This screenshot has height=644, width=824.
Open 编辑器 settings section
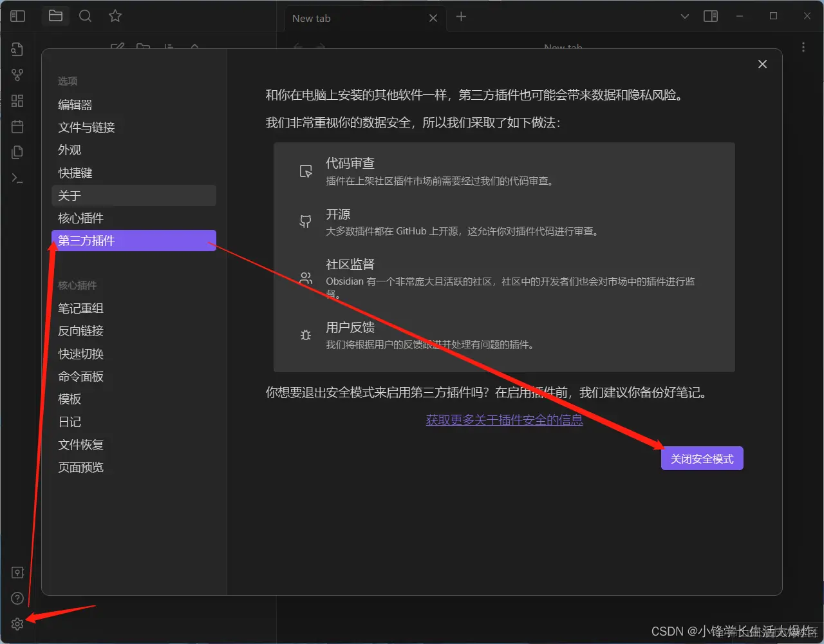(134, 105)
